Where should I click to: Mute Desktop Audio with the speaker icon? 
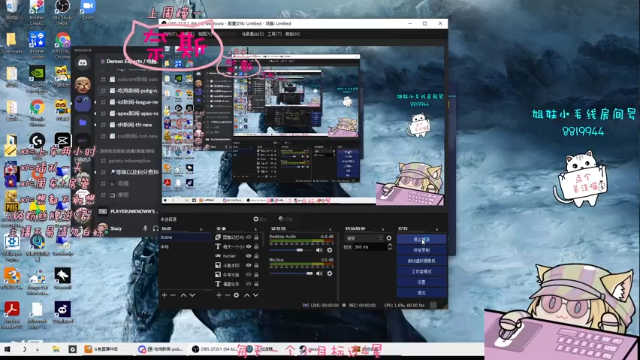[x=319, y=250]
